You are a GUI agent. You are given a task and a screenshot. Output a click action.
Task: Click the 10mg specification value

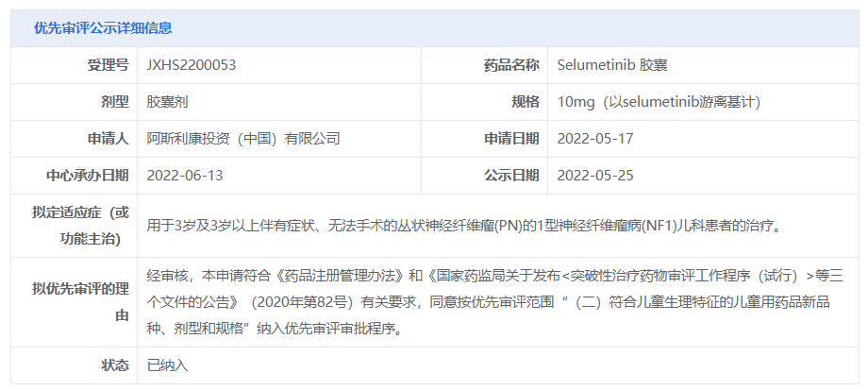659,102
